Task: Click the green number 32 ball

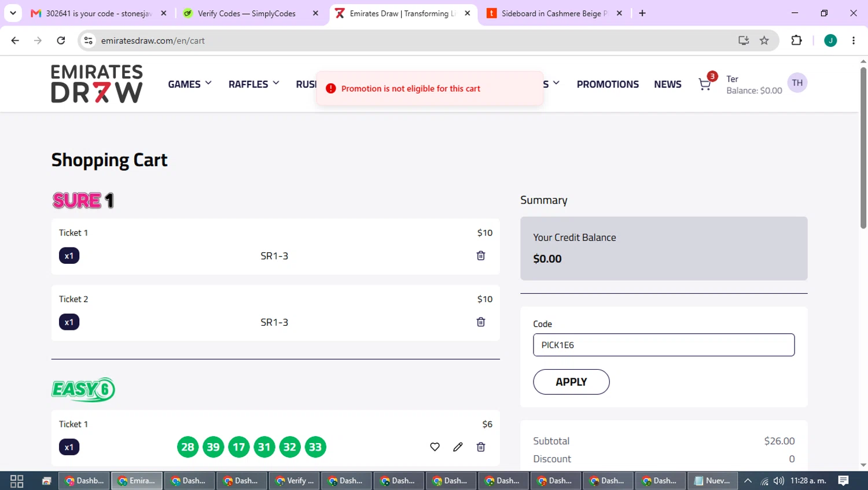Action: pyautogui.click(x=290, y=447)
